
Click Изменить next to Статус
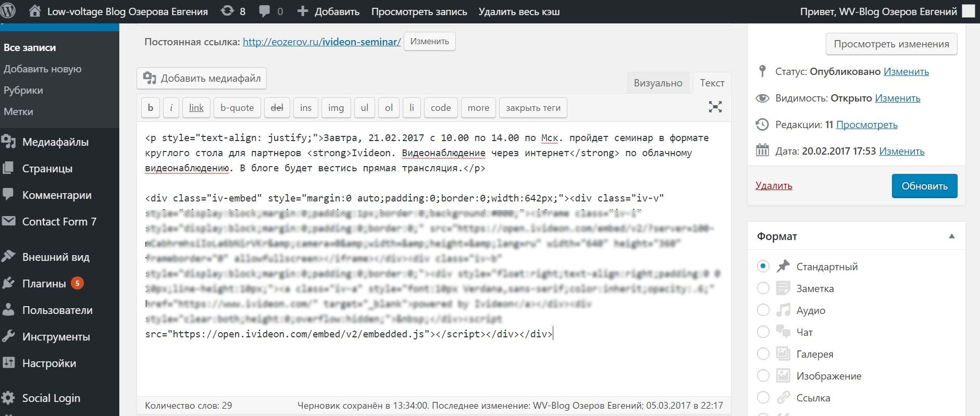tap(906, 71)
